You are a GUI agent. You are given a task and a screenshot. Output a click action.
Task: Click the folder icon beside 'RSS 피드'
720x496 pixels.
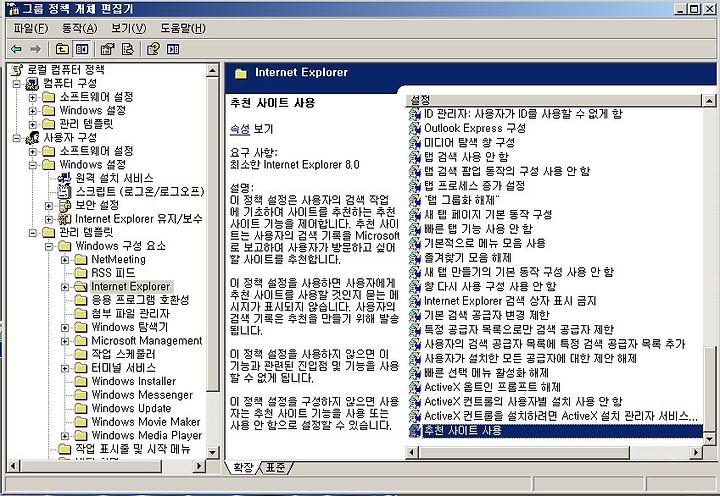(x=81, y=273)
